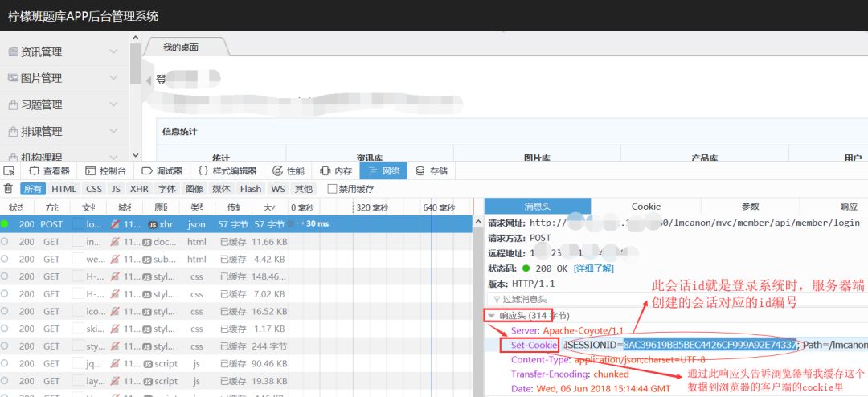Toggle the CSS request filter

[94, 189]
